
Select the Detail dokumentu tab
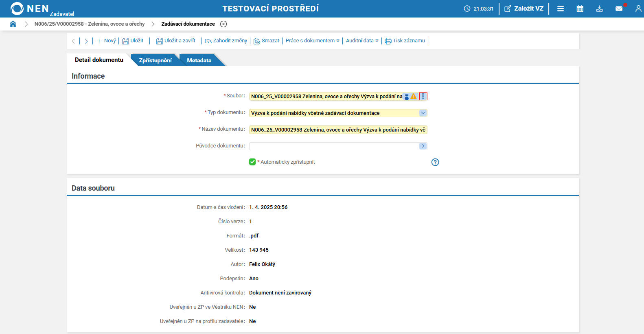99,60
